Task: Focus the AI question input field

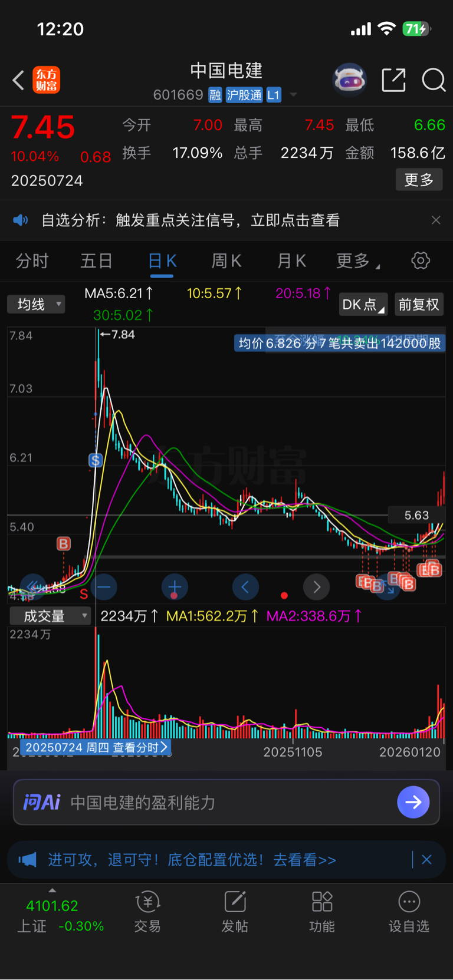Action: pyautogui.click(x=226, y=802)
